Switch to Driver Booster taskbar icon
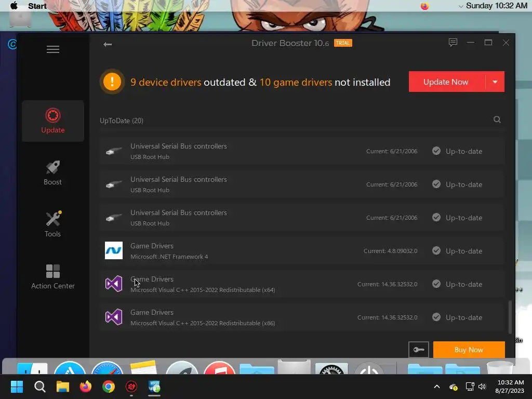Image resolution: width=532 pixels, height=399 pixels. click(x=131, y=387)
